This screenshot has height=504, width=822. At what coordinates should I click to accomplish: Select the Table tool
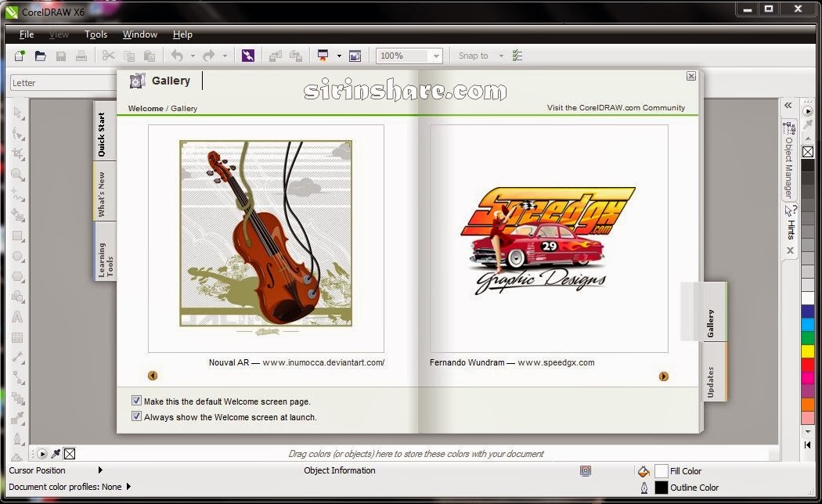[17, 338]
